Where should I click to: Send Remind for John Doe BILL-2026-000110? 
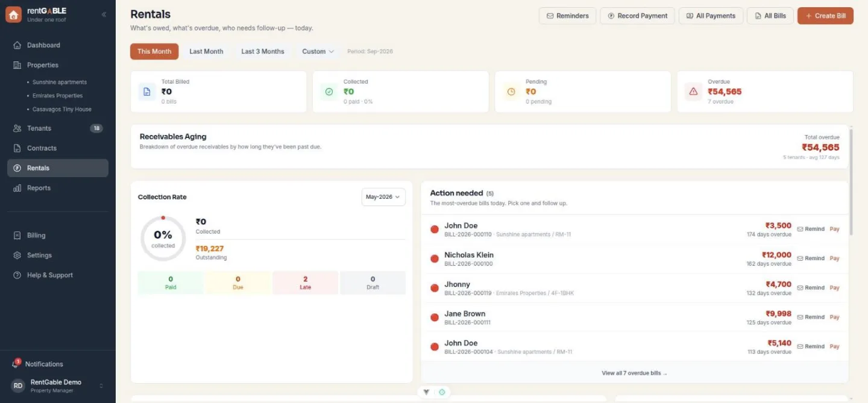pyautogui.click(x=811, y=229)
